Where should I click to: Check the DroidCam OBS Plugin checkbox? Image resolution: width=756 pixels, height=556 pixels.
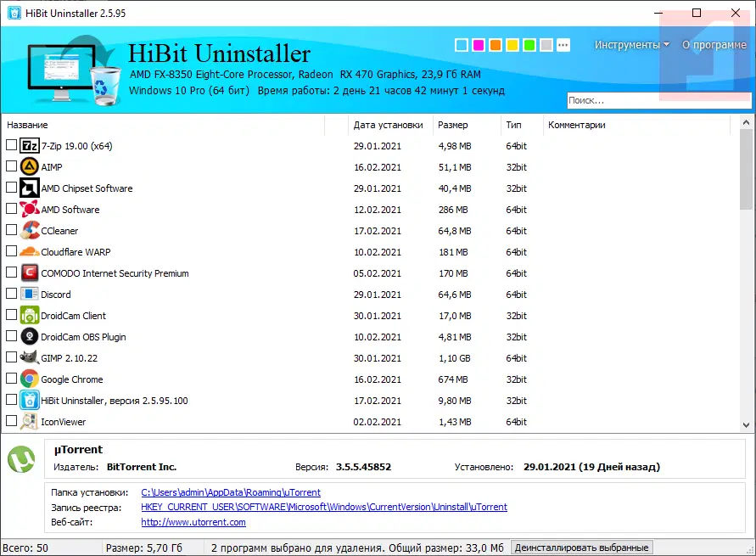[12, 335]
